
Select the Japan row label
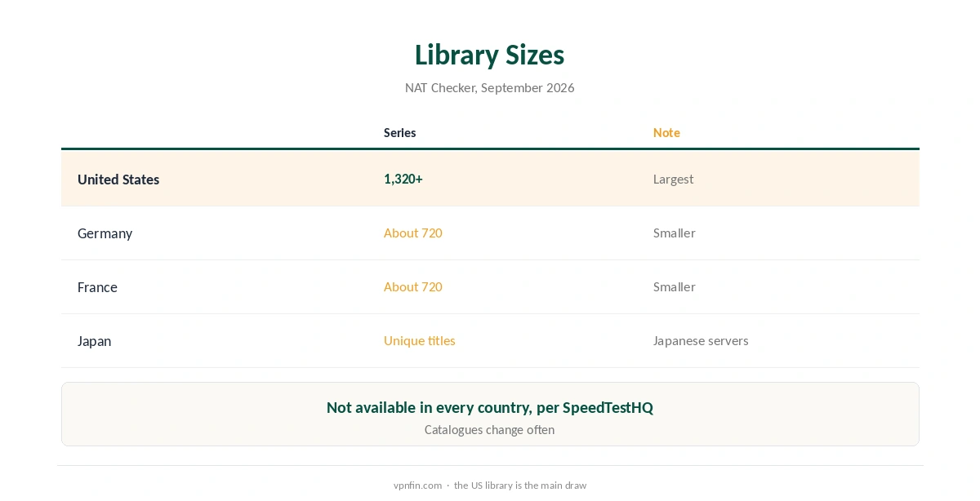94,341
